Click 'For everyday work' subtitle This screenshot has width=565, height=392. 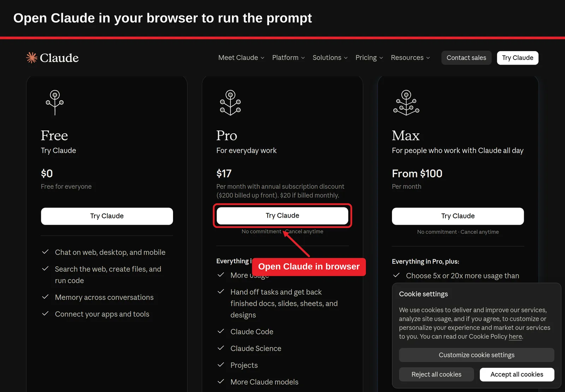point(246,151)
